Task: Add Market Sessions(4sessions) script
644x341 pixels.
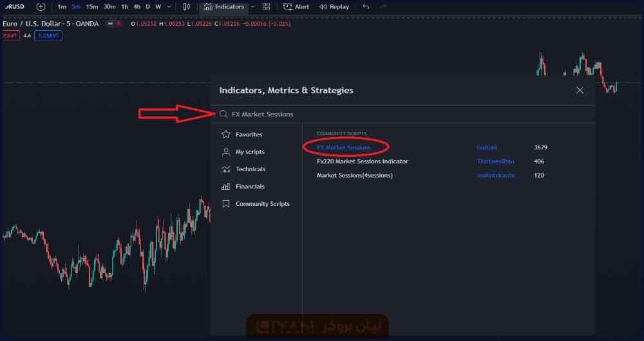Action: (x=354, y=175)
